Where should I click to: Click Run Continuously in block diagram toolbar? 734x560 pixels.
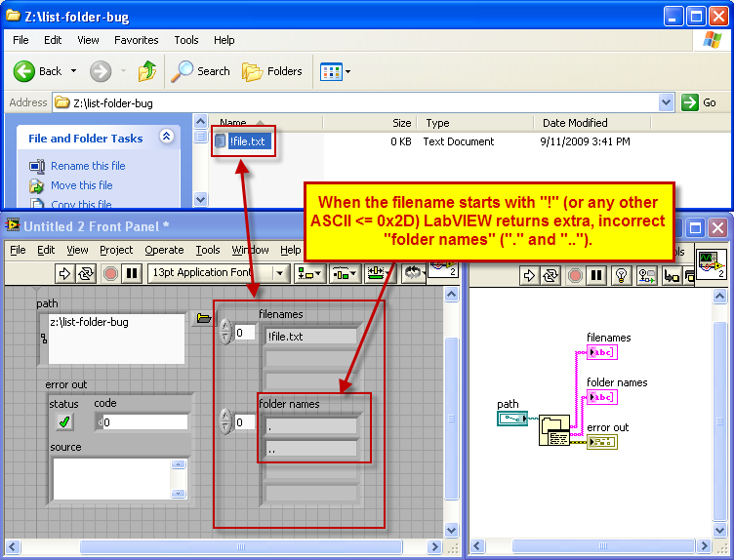[550, 275]
